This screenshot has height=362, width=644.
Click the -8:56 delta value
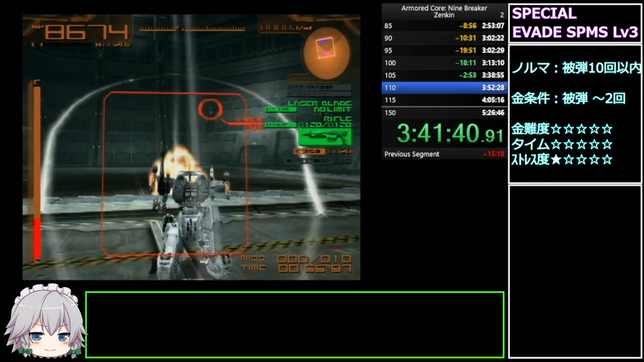tap(468, 26)
